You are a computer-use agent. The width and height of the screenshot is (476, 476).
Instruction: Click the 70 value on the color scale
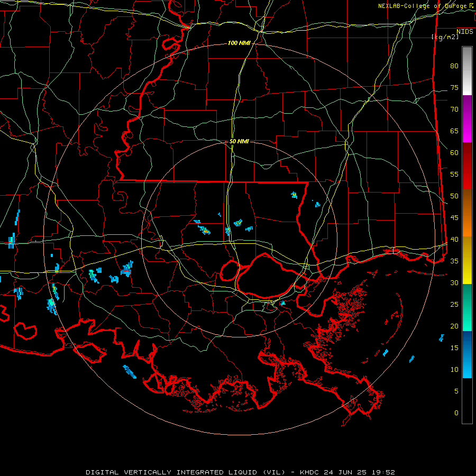[x=454, y=109]
